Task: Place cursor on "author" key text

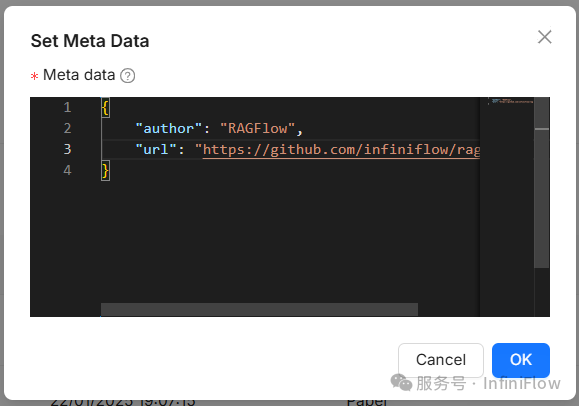Action: [x=169, y=129]
